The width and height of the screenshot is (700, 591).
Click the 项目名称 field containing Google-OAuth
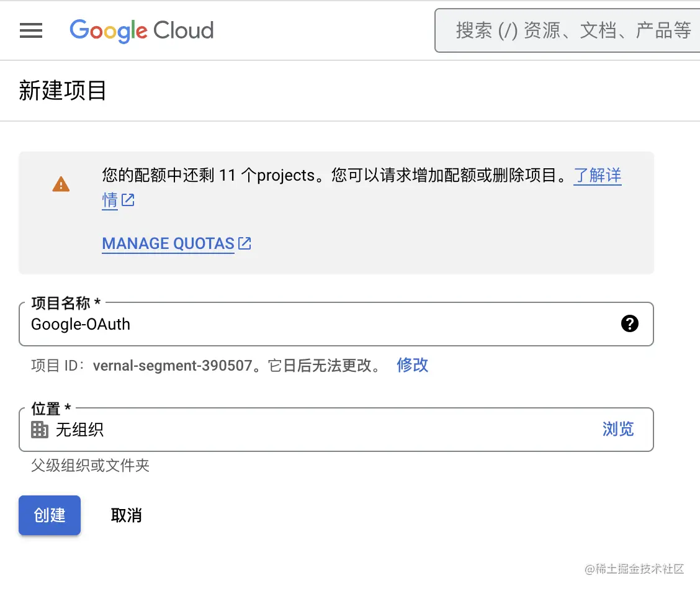310,324
